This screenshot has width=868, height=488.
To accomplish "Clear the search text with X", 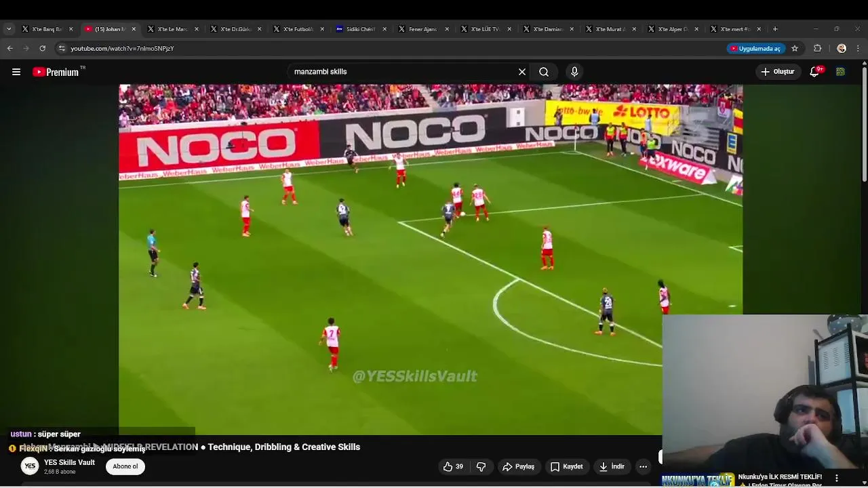I will coord(522,72).
